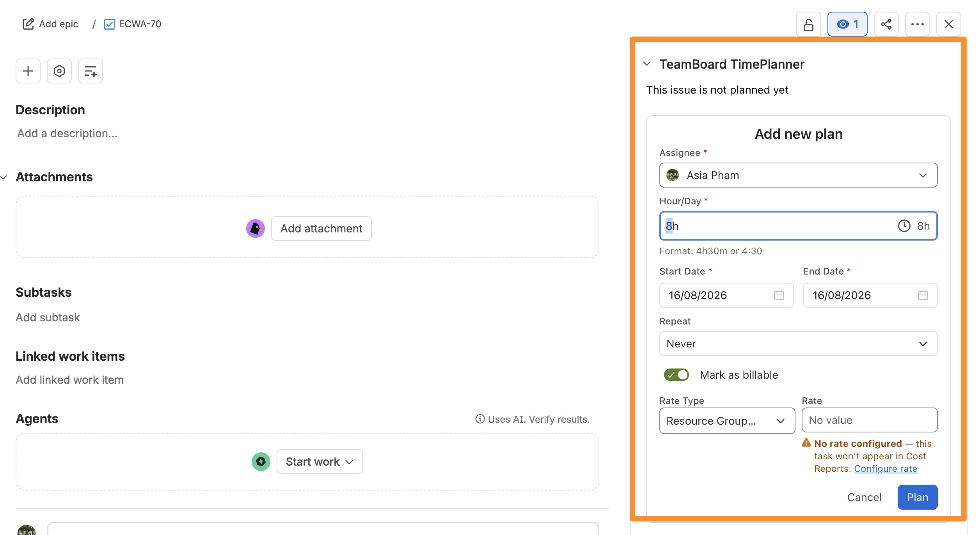Click the End Date field
The width and height of the screenshot is (980, 535).
coord(870,295)
